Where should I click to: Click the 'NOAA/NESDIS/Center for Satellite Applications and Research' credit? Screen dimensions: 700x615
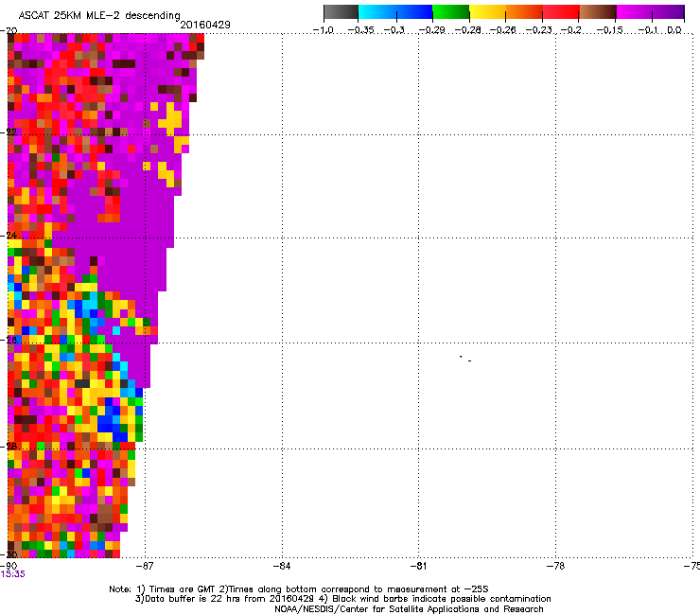409,609
